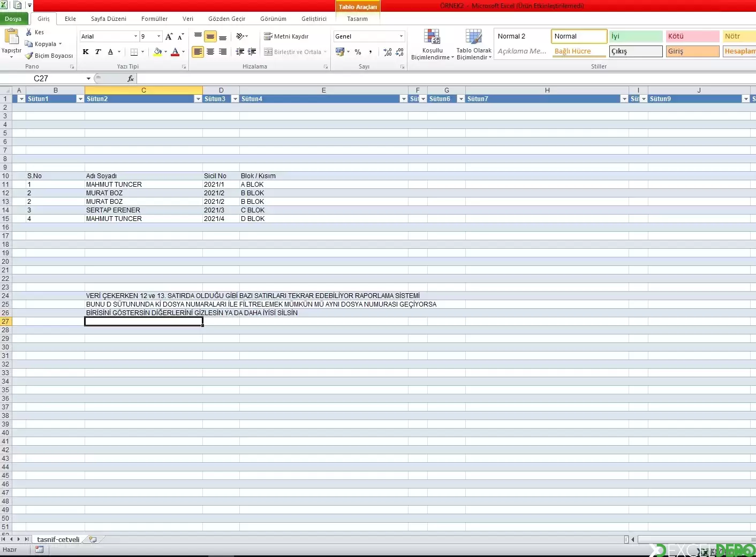
Task: Switch to the Veri tab
Action: click(x=188, y=19)
